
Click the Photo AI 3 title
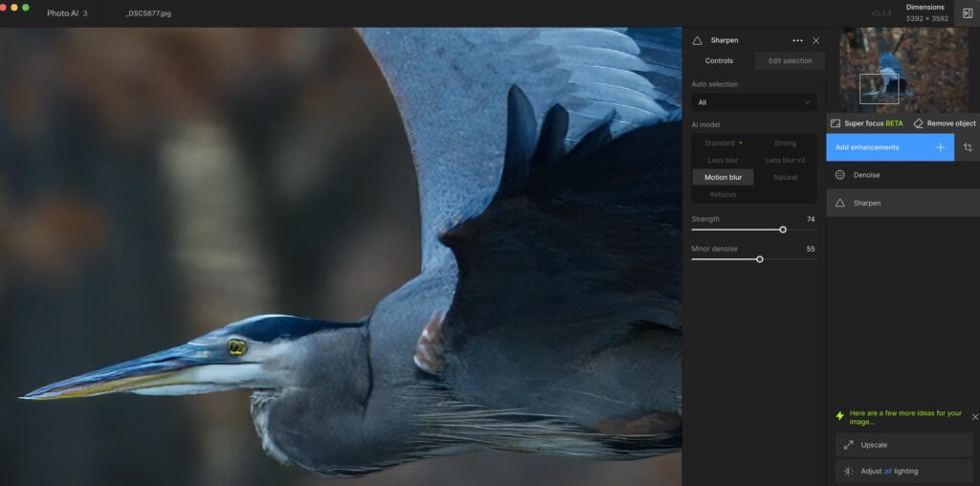coord(67,13)
